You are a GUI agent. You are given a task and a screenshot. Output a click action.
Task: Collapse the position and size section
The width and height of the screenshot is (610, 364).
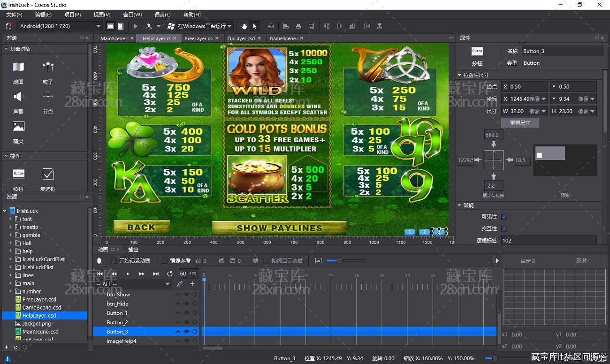point(459,75)
